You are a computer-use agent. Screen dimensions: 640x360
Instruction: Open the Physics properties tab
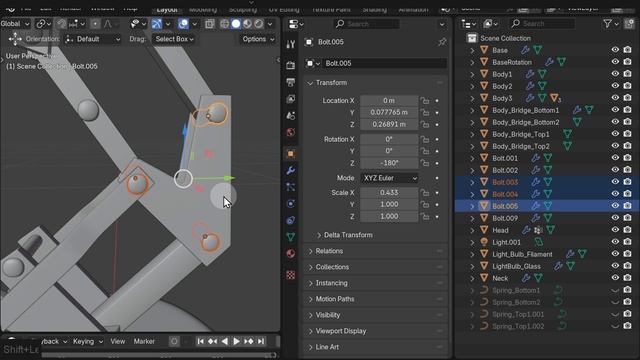click(291, 204)
